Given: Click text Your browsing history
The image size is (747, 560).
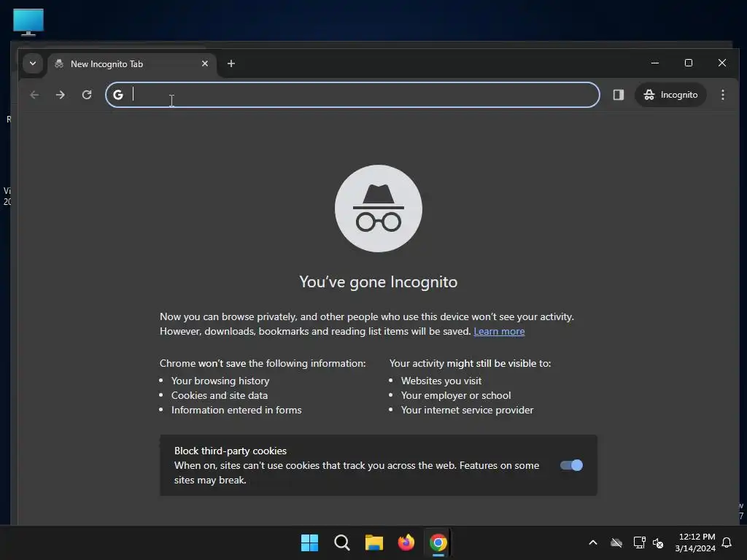Looking at the screenshot, I should 220,381.
